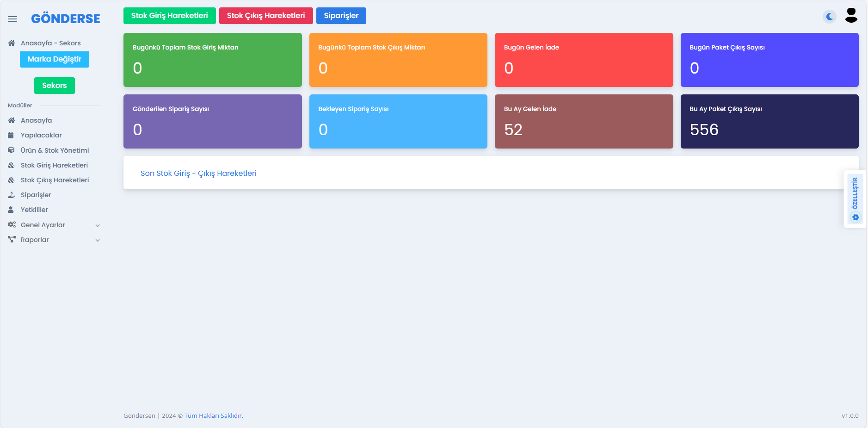Expand the Genel Ayarlar chevron
The image size is (868, 428).
point(98,225)
